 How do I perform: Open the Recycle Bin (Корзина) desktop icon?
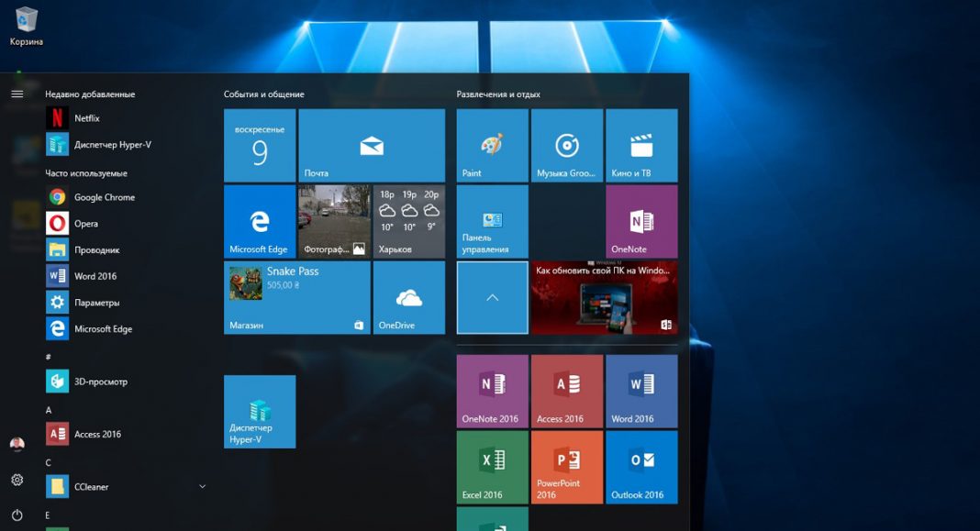pyautogui.click(x=27, y=27)
